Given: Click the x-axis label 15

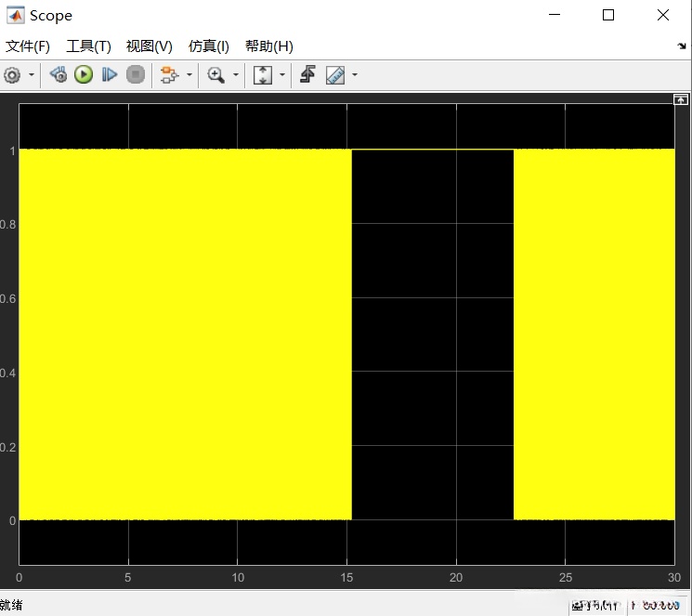Looking at the screenshot, I should pos(346,578).
